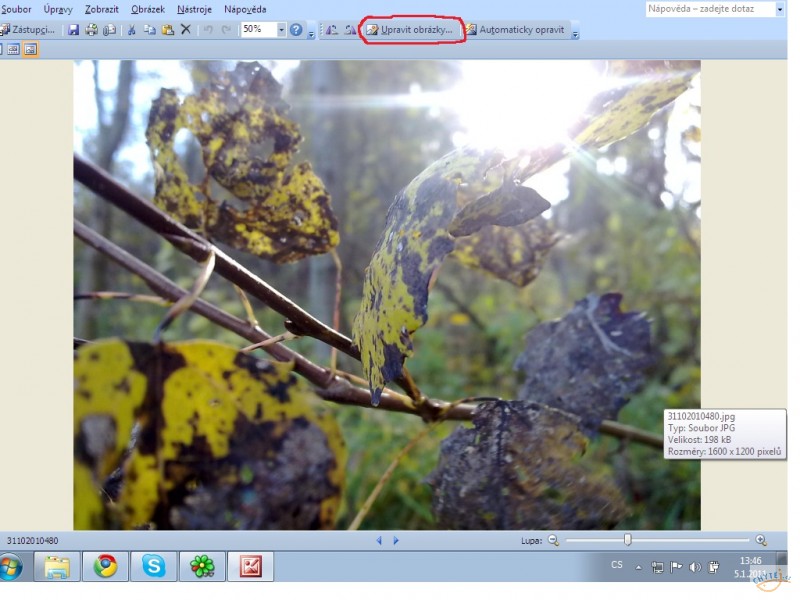The height and width of the screenshot is (600, 800).
Task: Open Windows Explorer from the taskbar
Action: (x=57, y=566)
